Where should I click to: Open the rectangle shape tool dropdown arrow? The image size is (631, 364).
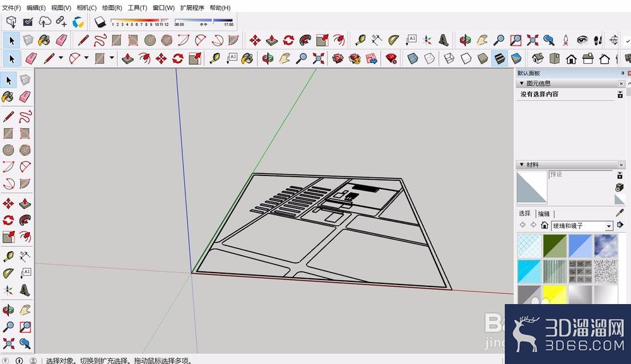tap(112, 58)
